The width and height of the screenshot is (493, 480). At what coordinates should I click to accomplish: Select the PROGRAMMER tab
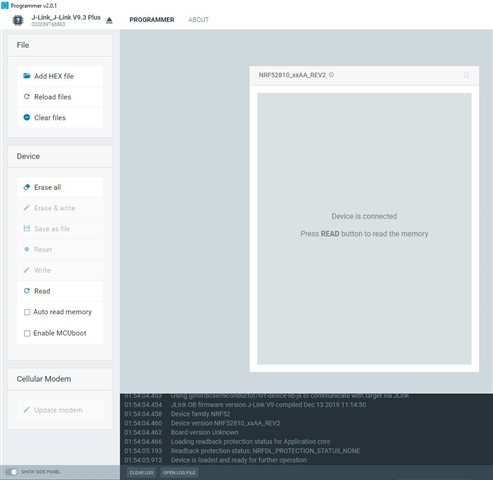[152, 20]
